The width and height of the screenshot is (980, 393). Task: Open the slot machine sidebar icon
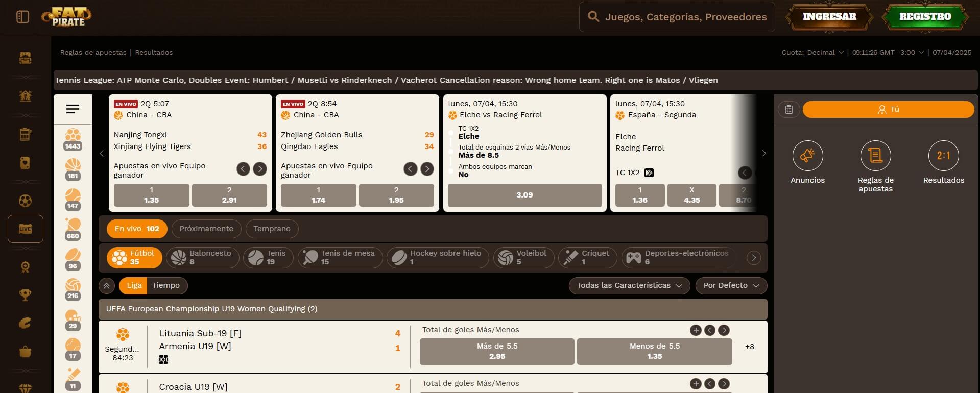point(25,134)
